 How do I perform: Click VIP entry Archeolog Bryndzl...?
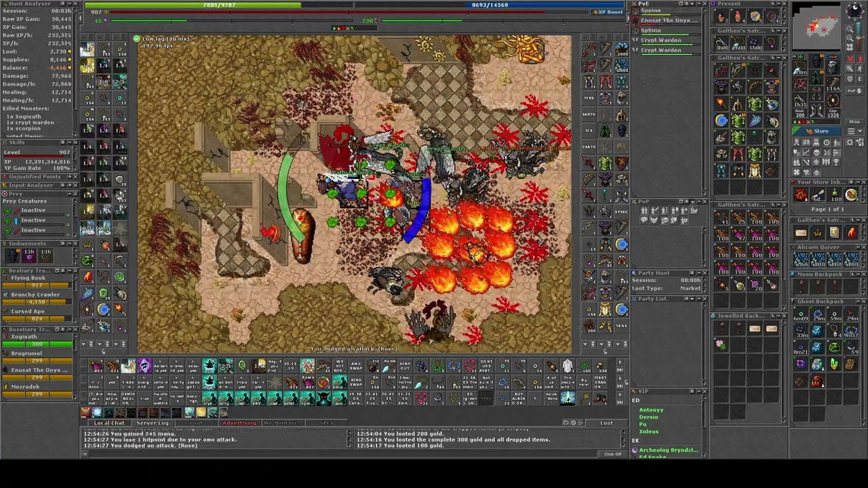tap(669, 449)
